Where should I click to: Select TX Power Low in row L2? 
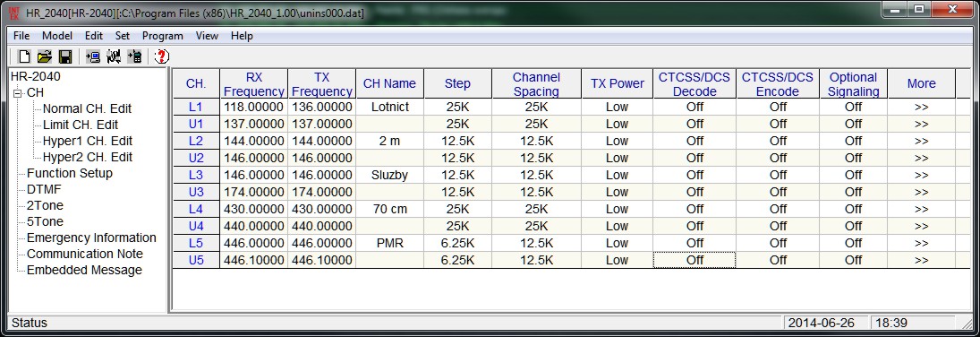pyautogui.click(x=617, y=142)
